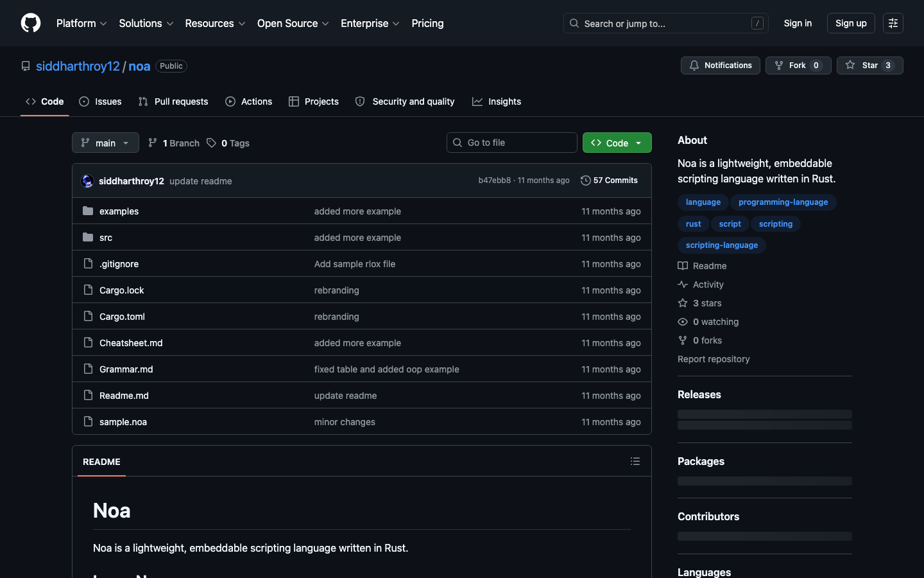Click the Sign in link

(x=798, y=23)
